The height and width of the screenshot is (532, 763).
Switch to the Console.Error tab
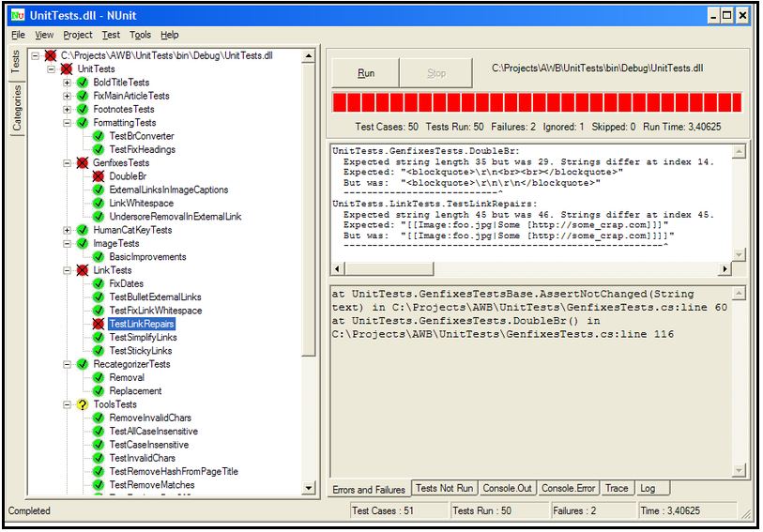pyautogui.click(x=568, y=488)
